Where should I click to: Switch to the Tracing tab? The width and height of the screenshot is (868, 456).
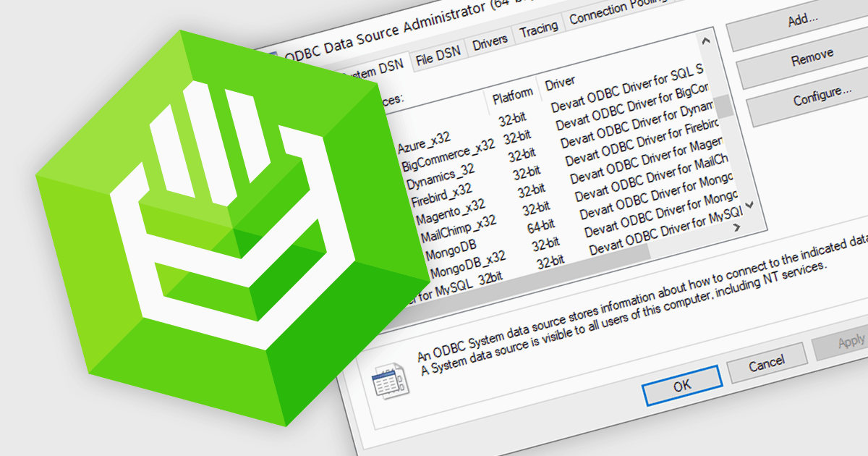(x=538, y=29)
